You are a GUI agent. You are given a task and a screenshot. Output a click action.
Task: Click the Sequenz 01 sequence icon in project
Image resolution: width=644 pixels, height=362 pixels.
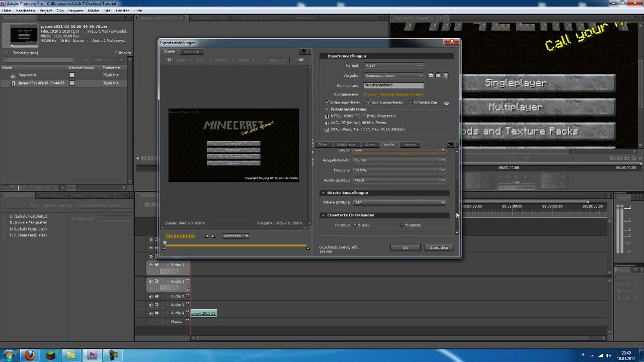click(13, 75)
